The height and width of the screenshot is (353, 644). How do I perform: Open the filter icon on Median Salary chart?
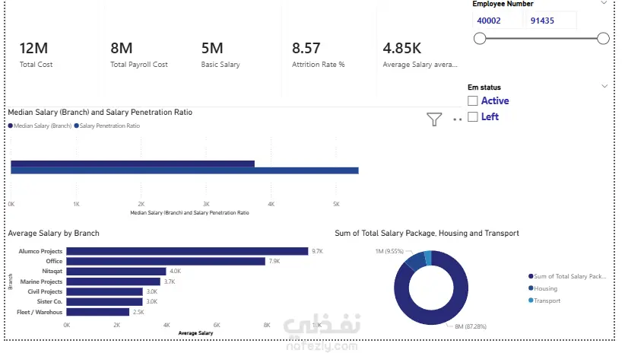[434, 119]
